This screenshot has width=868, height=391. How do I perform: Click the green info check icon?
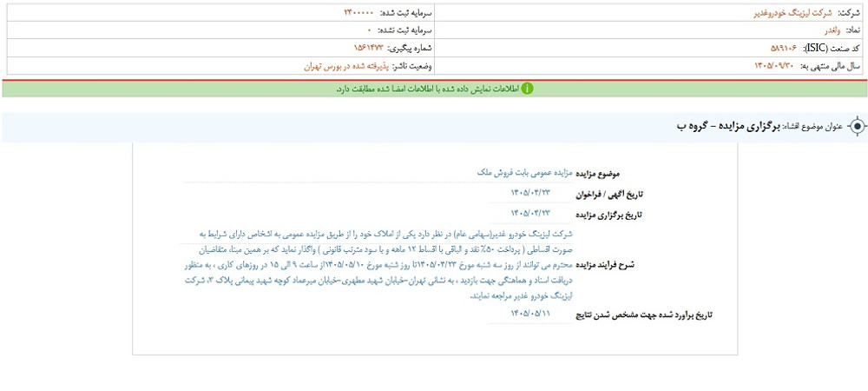[x=527, y=89]
